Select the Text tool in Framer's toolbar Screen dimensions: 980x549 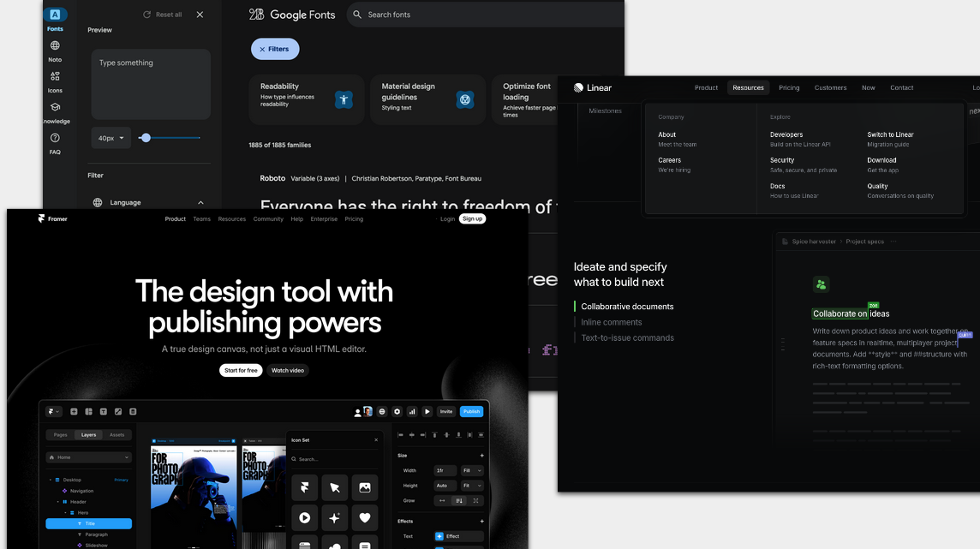(104, 411)
